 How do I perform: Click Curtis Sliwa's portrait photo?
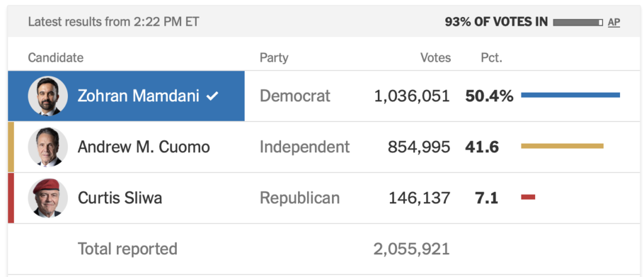48,198
